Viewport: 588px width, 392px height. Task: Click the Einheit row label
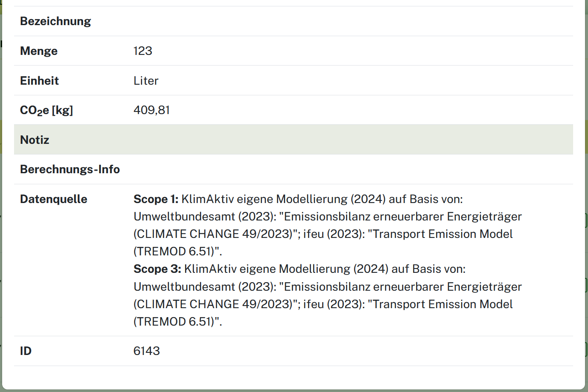pos(39,81)
